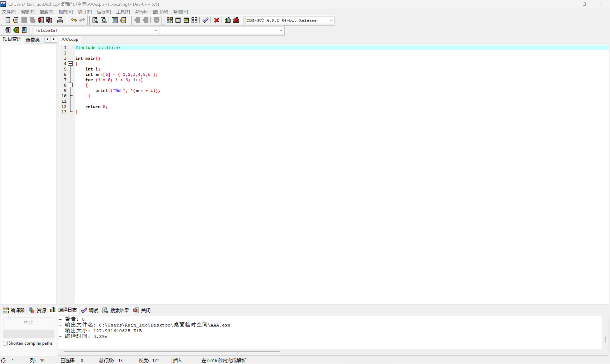Open the TDM-GCC compiler selection dropdown
Screen dimensions: 610x364
coord(331,20)
